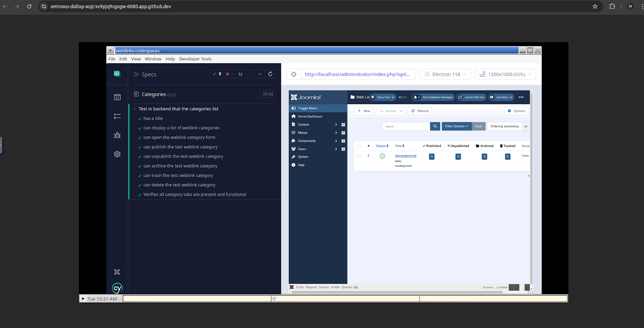Click Toggle Menu in the Joomla sidebar
Screen dimensions: 644x328
pyautogui.click(x=308, y=108)
